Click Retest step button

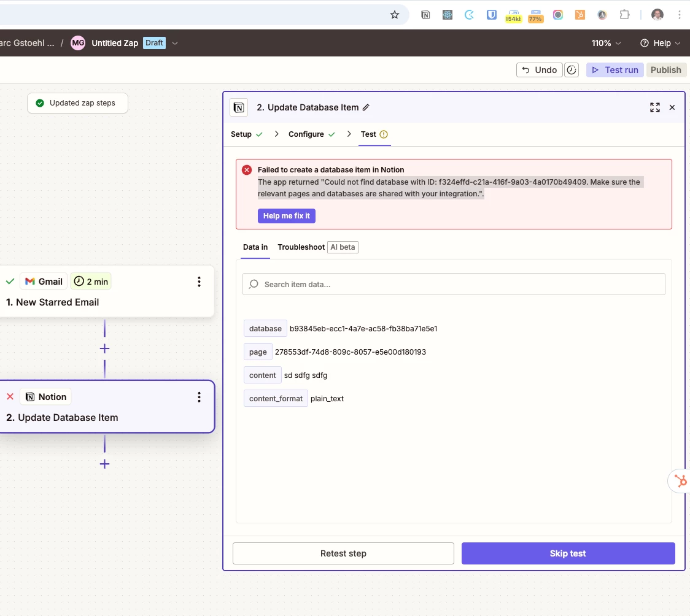click(x=343, y=553)
